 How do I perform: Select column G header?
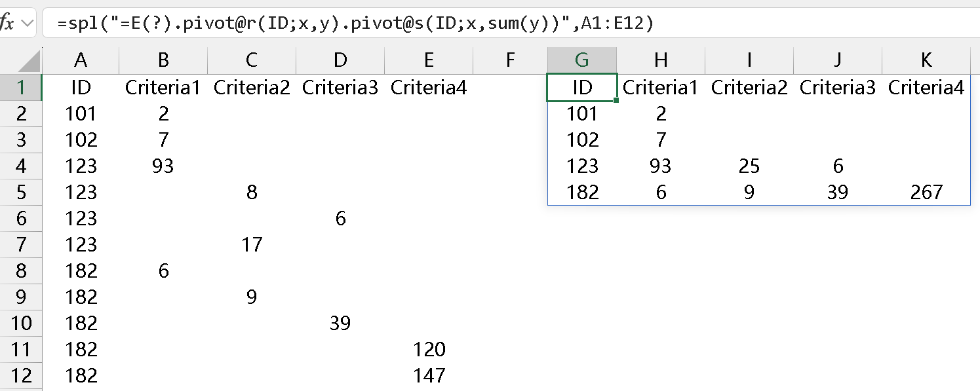pos(581,60)
